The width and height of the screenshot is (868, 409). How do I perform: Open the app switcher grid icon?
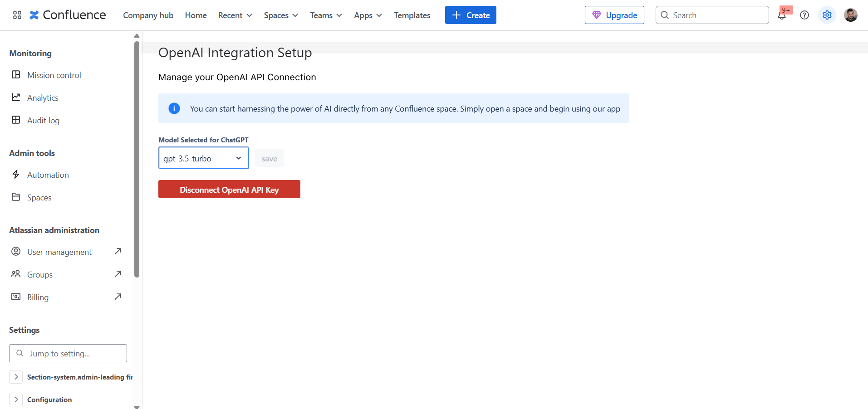17,15
